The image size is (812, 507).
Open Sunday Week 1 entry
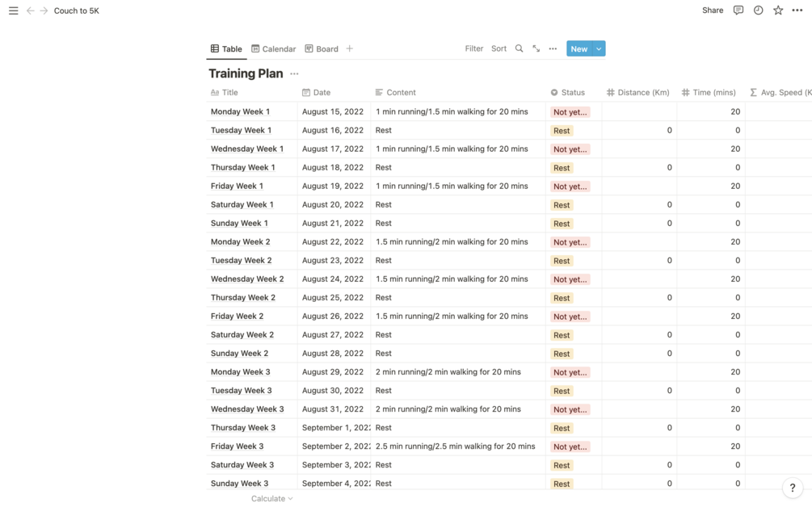point(239,224)
